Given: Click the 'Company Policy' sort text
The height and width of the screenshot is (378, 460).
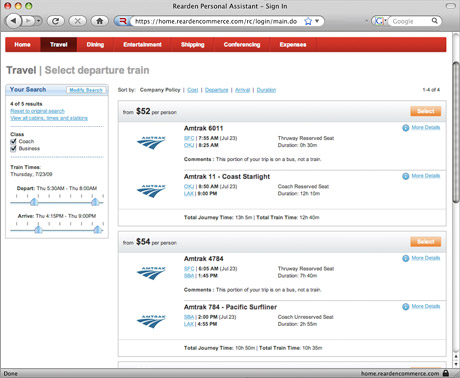Looking at the screenshot, I should (160, 90).
